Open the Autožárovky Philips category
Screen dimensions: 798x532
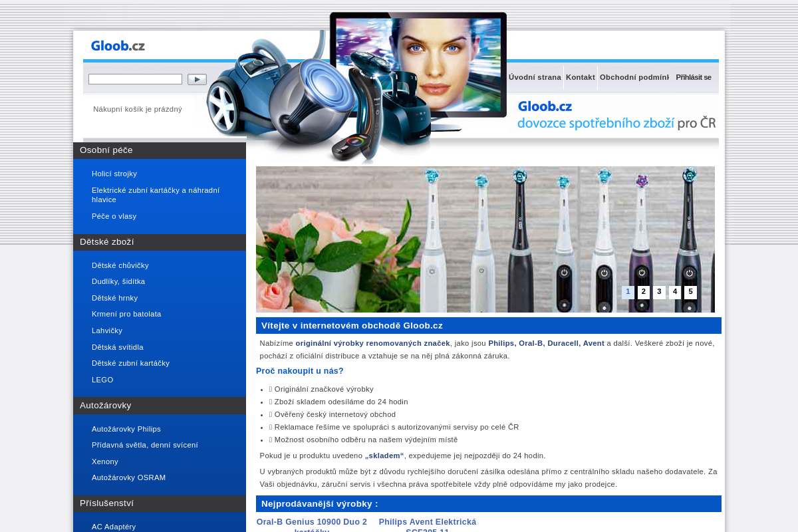pyautogui.click(x=126, y=429)
